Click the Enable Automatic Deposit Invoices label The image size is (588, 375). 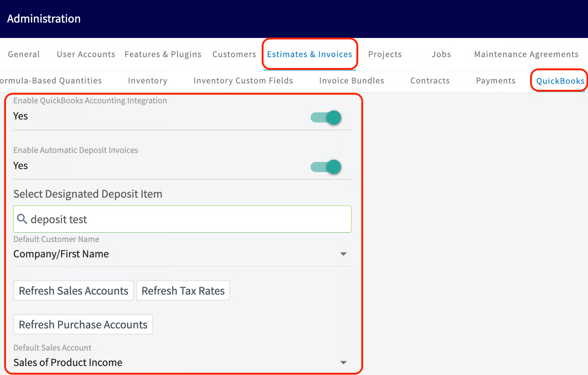point(76,150)
